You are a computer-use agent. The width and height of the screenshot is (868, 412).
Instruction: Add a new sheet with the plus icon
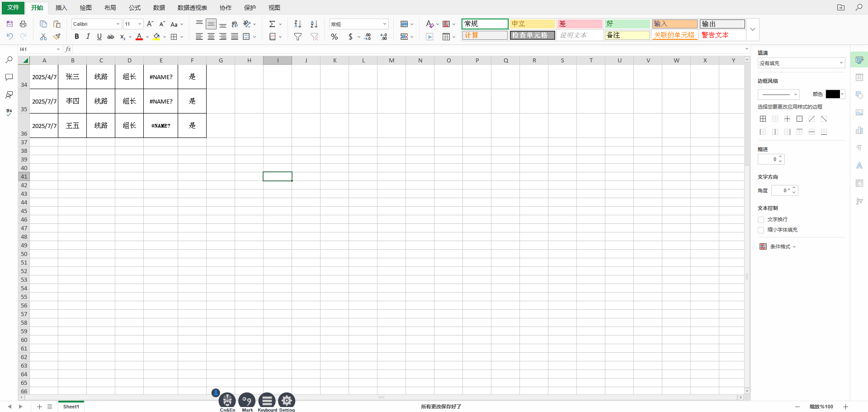click(x=39, y=407)
